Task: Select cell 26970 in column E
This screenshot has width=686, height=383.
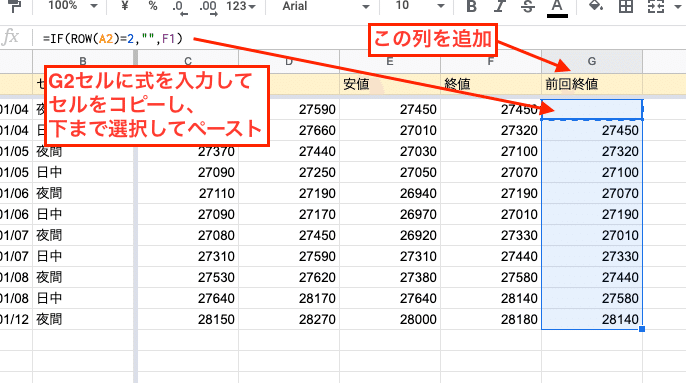Action: point(389,214)
